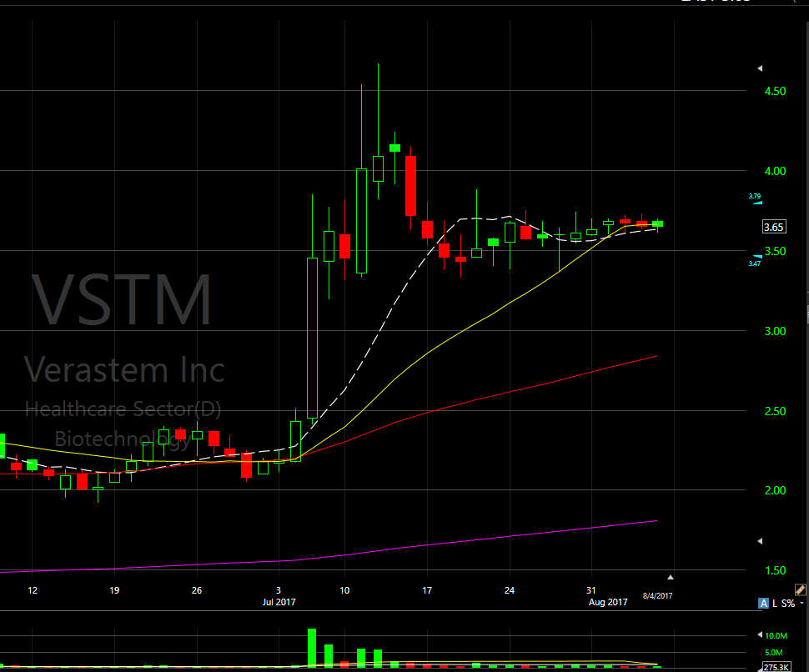This screenshot has width=809, height=672.
Task: Click the time axis triangle marker above 8/4/2017
Action: click(671, 577)
